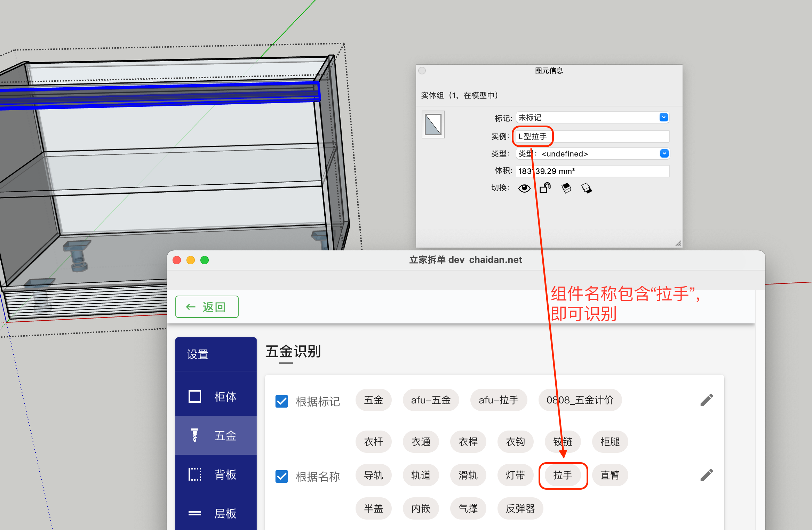Click the 柜体 square icon
The width and height of the screenshot is (812, 530).
click(x=195, y=396)
